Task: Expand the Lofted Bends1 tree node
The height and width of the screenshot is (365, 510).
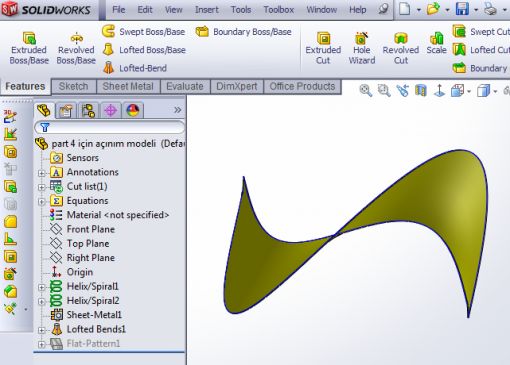Action: click(x=41, y=330)
